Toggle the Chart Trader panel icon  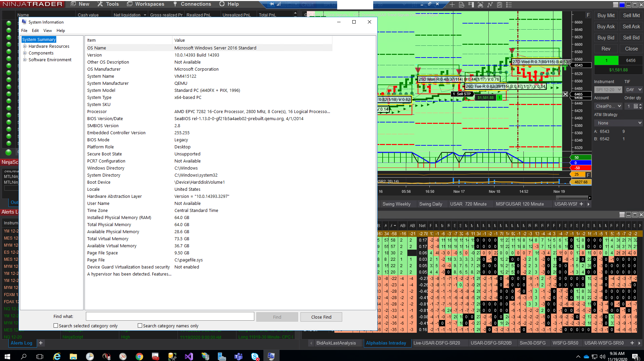471,5
